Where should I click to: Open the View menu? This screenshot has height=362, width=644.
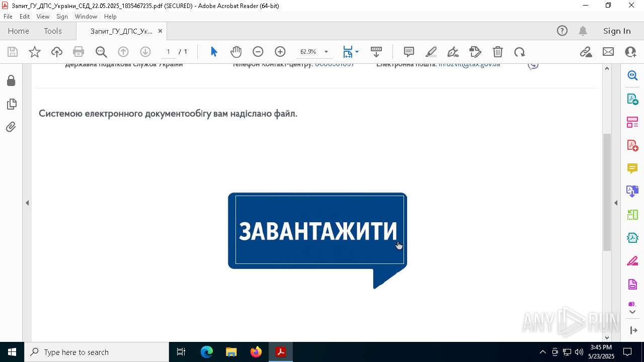[x=43, y=17]
